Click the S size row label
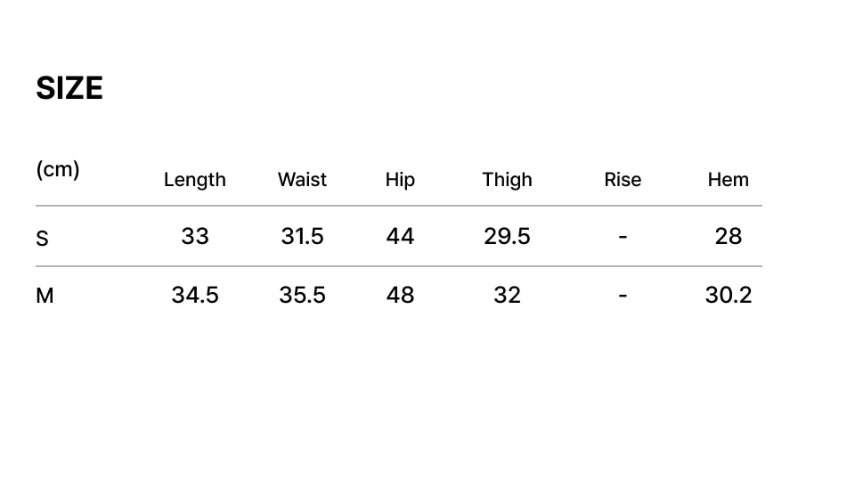Viewport: 855px width, 504px height. coord(42,239)
